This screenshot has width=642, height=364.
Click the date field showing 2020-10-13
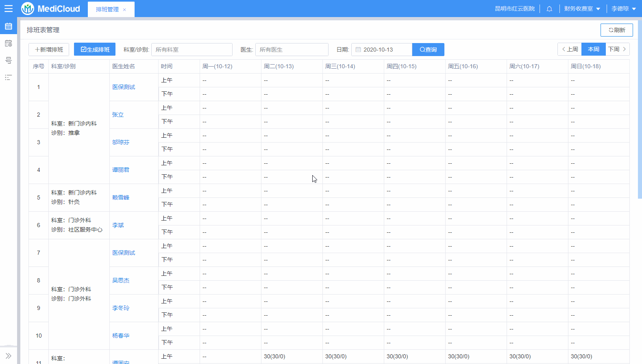(x=382, y=50)
